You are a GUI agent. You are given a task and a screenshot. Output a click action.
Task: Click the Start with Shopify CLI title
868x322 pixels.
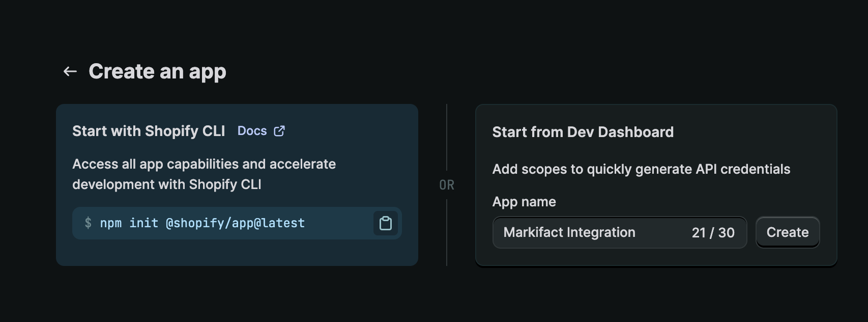coord(149,131)
